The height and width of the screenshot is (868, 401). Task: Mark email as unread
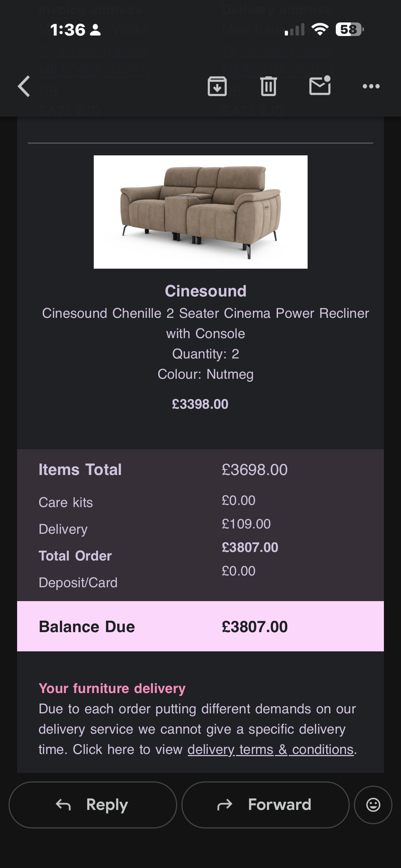pyautogui.click(x=320, y=86)
